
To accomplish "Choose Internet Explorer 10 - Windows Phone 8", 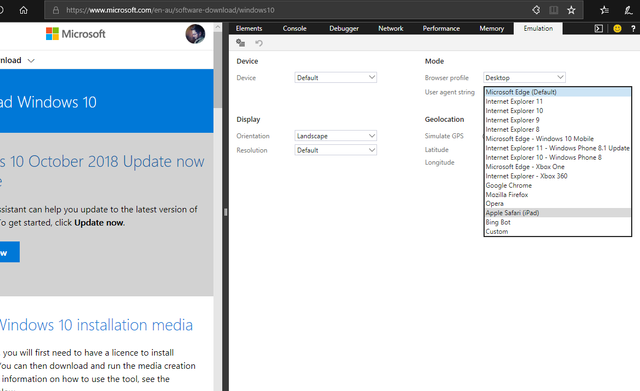I will [558, 157].
